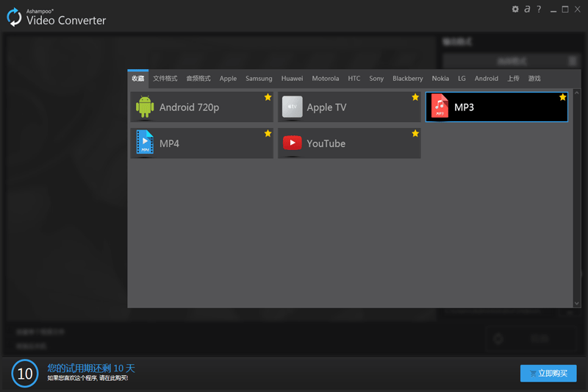Image resolution: width=588 pixels, height=392 pixels.
Task: Select the MP4 format card
Action: point(201,143)
